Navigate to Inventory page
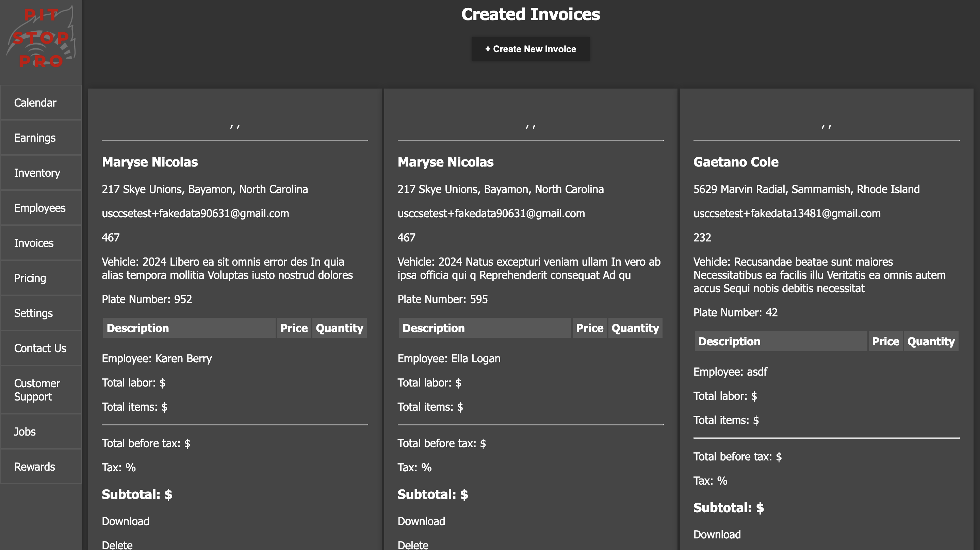Image resolution: width=980 pixels, height=550 pixels. point(37,173)
